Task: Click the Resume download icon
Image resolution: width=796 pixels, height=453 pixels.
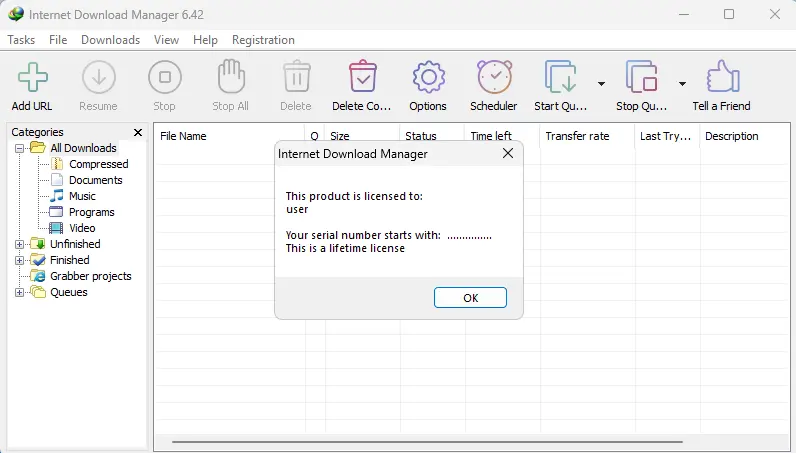Action: coord(98,77)
